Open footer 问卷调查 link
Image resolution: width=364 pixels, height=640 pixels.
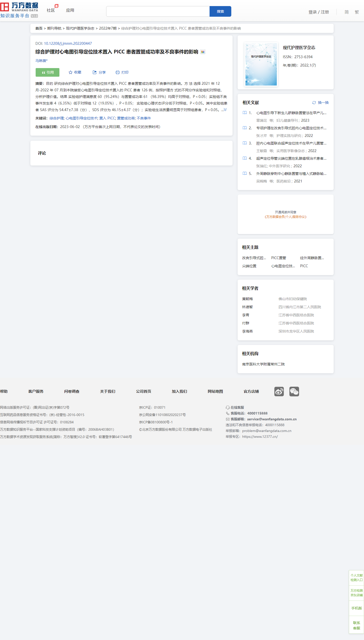tap(72, 391)
